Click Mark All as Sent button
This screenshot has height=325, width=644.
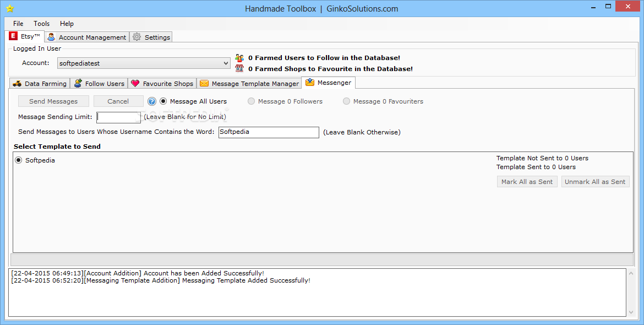point(527,182)
